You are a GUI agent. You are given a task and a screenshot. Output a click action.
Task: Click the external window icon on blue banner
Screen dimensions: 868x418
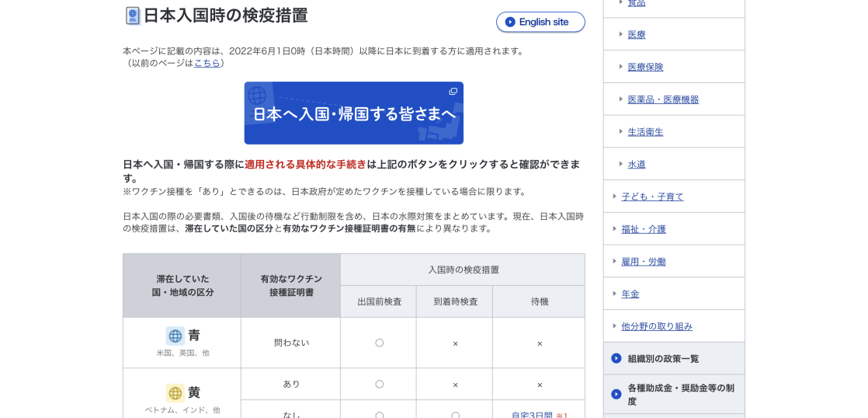453,92
